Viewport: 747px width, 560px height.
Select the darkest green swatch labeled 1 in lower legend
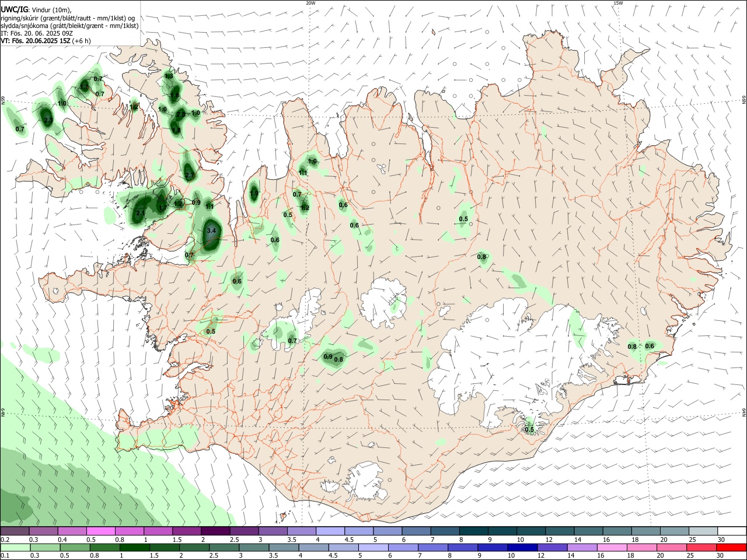[134, 548]
